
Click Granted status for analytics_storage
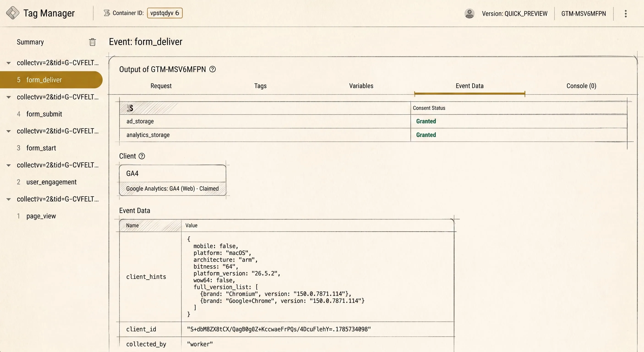tap(426, 135)
